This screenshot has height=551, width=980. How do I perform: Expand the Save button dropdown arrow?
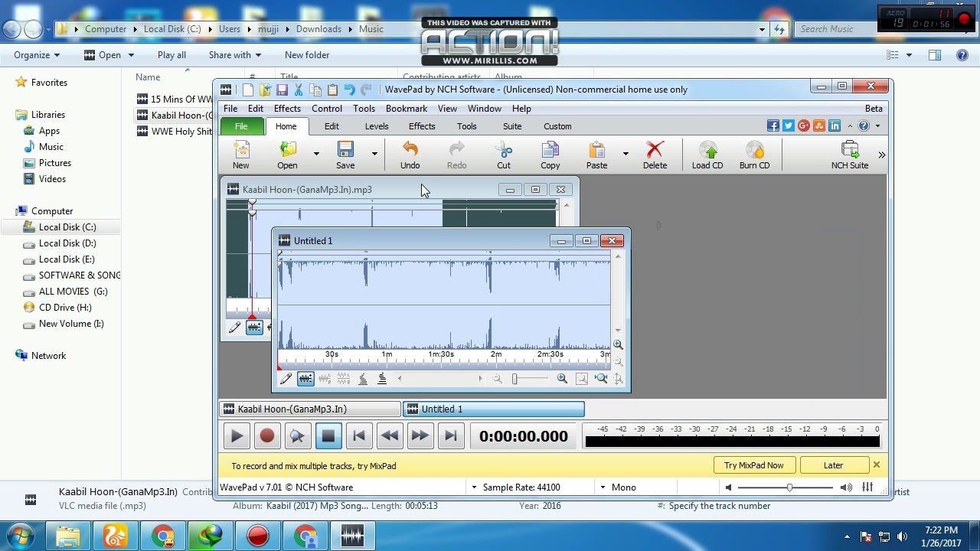pyautogui.click(x=374, y=154)
